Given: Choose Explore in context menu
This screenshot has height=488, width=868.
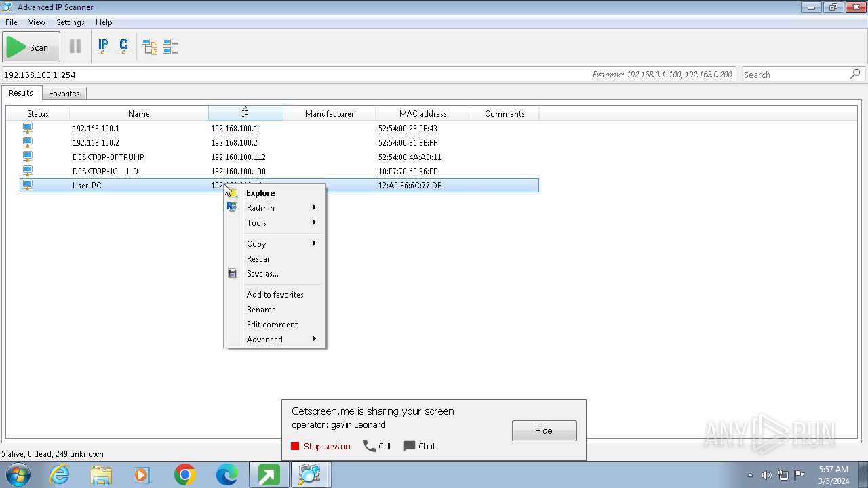Looking at the screenshot, I should point(275,193).
